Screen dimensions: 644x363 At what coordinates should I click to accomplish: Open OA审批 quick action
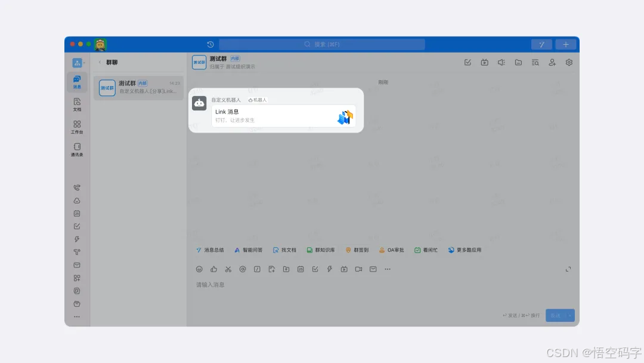click(x=391, y=250)
